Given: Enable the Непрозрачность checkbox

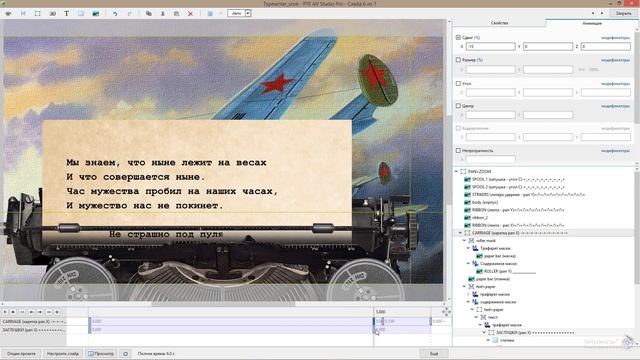Looking at the screenshot, I should (458, 151).
